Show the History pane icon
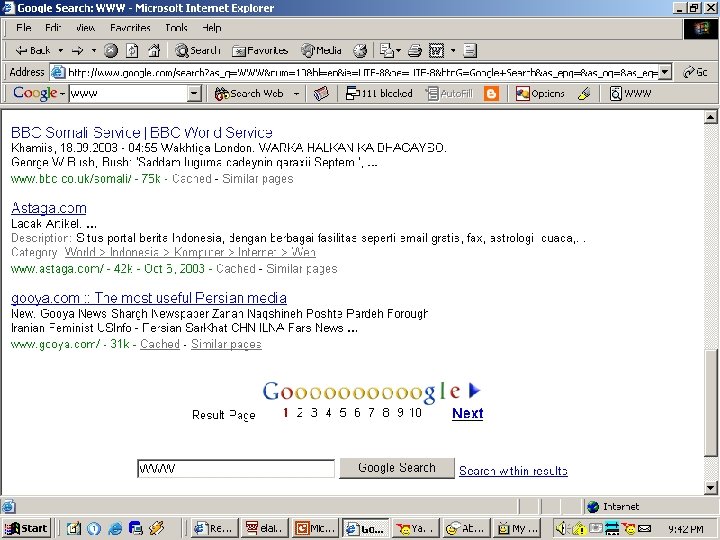720x540 pixels. coord(360,51)
